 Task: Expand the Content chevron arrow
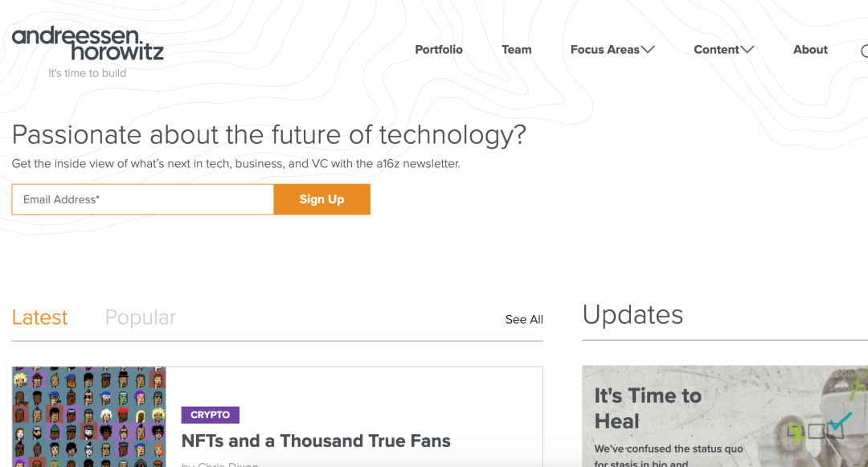(747, 50)
